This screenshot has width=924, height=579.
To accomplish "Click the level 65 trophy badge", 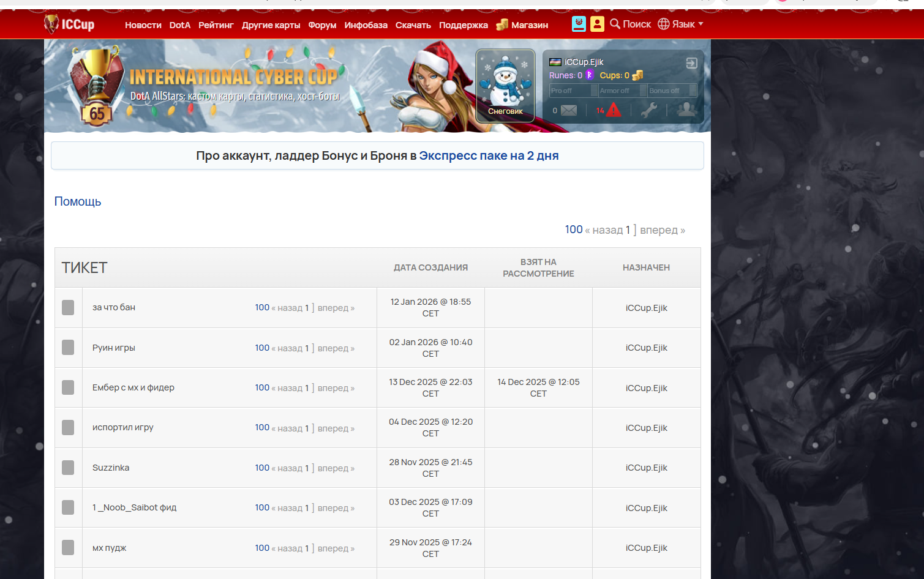I will (x=97, y=86).
